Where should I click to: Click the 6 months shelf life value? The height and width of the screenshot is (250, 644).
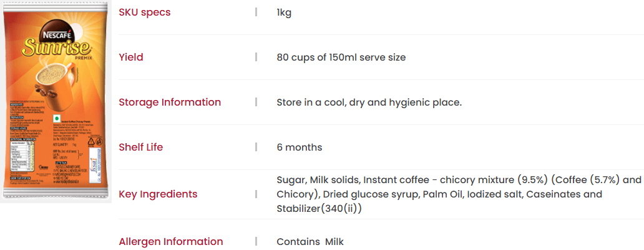point(300,147)
